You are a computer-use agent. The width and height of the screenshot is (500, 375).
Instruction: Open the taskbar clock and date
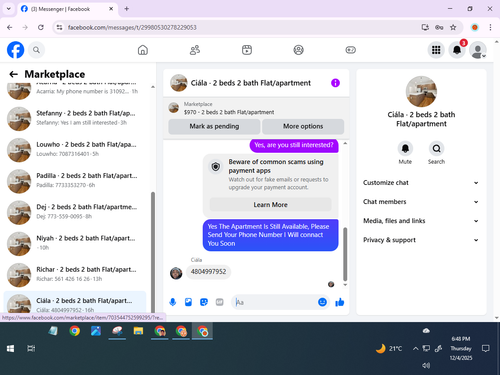point(461,349)
